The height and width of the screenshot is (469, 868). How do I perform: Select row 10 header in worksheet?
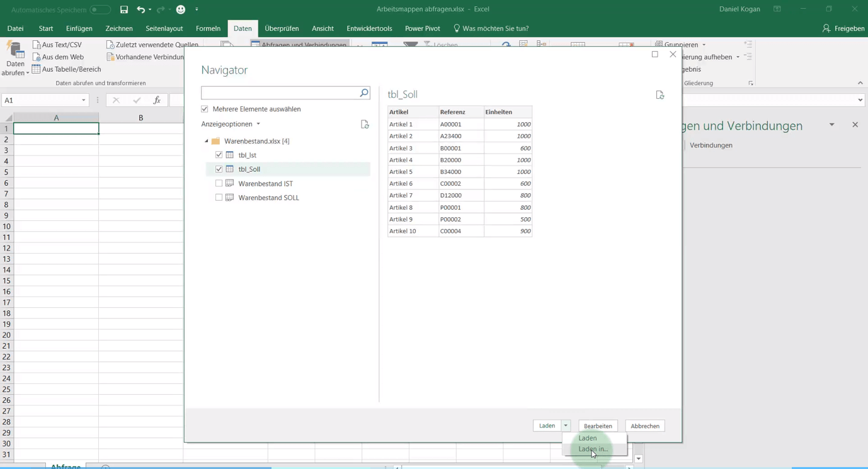(6, 227)
